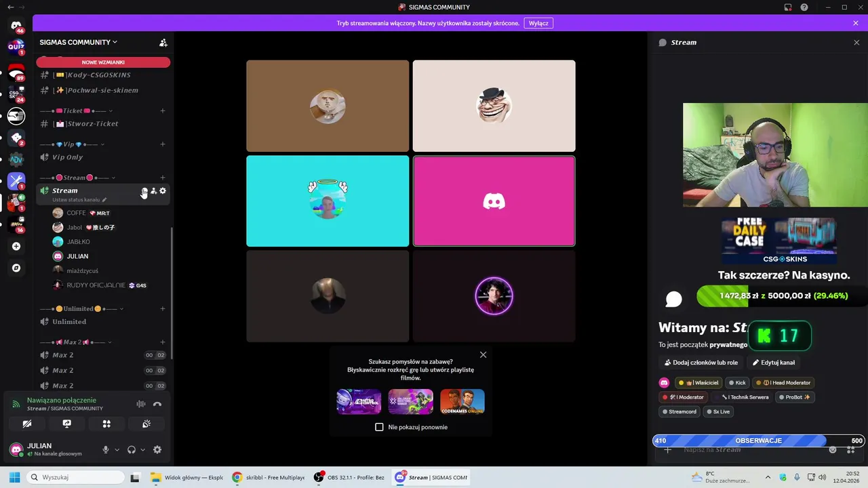Open the emoji picker in chat box
868x488 pixels.
click(833, 449)
